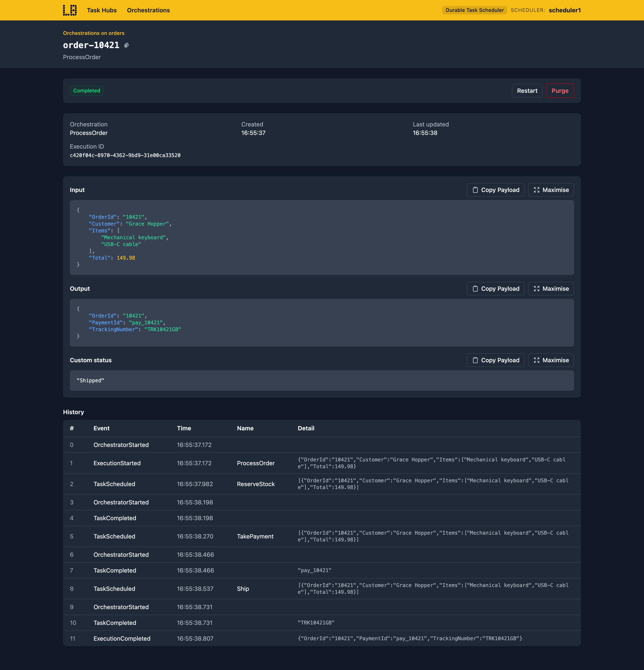This screenshot has width=644, height=670.
Task: Select TaskCompleted event in row 4
Action: point(115,518)
